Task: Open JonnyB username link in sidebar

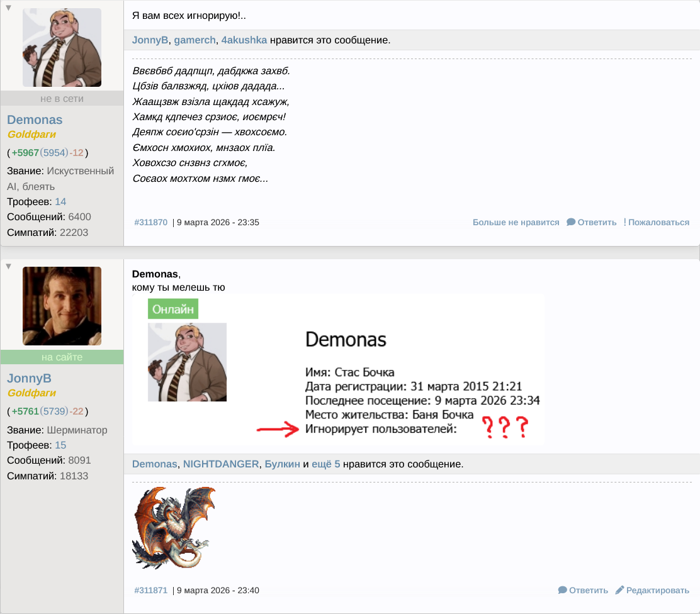Action: 29,378
